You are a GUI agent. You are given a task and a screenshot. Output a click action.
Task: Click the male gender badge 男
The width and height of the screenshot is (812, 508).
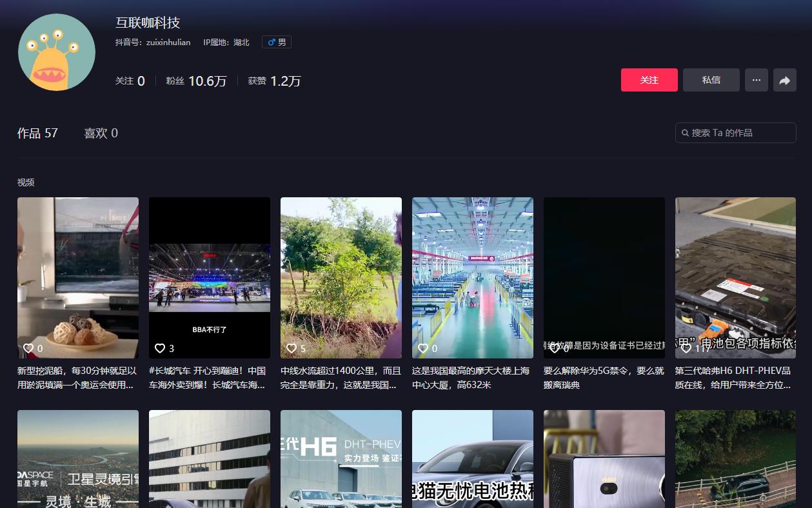(277, 42)
